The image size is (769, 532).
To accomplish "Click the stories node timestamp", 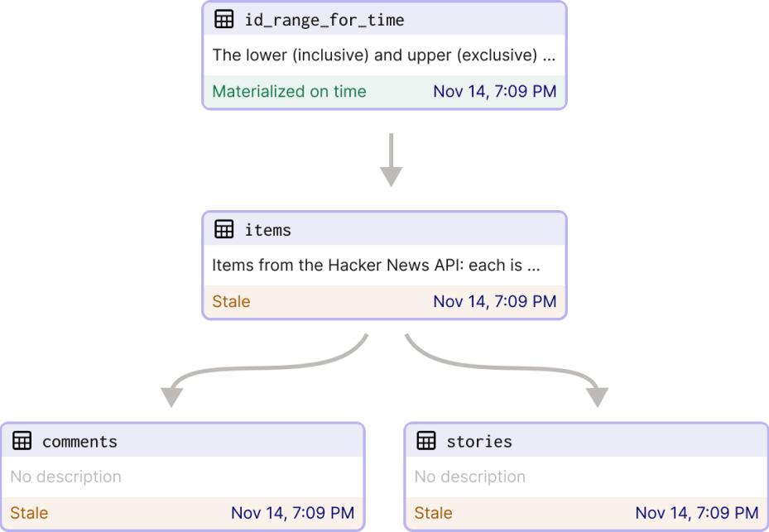I will [697, 513].
